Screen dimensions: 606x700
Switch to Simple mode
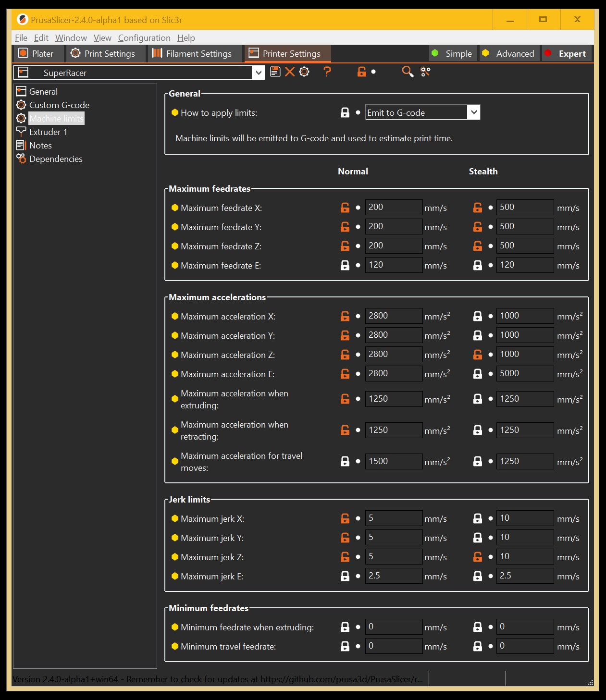click(452, 53)
